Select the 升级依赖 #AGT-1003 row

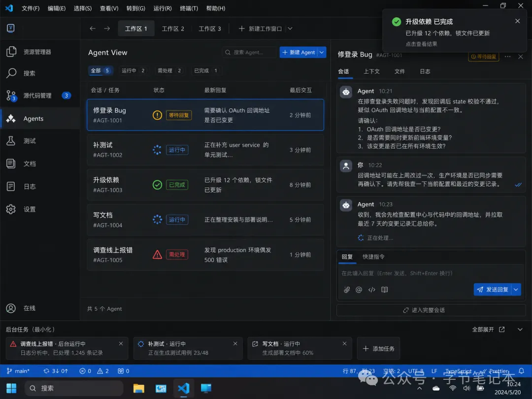point(205,185)
